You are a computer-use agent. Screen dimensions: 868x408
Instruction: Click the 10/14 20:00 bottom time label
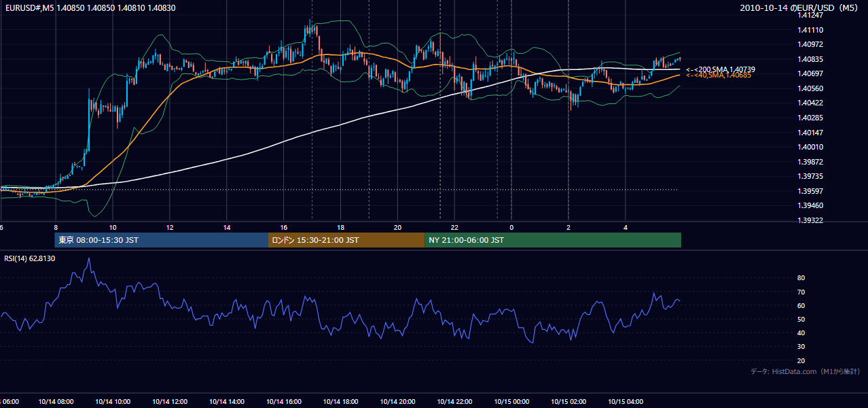[397, 402]
